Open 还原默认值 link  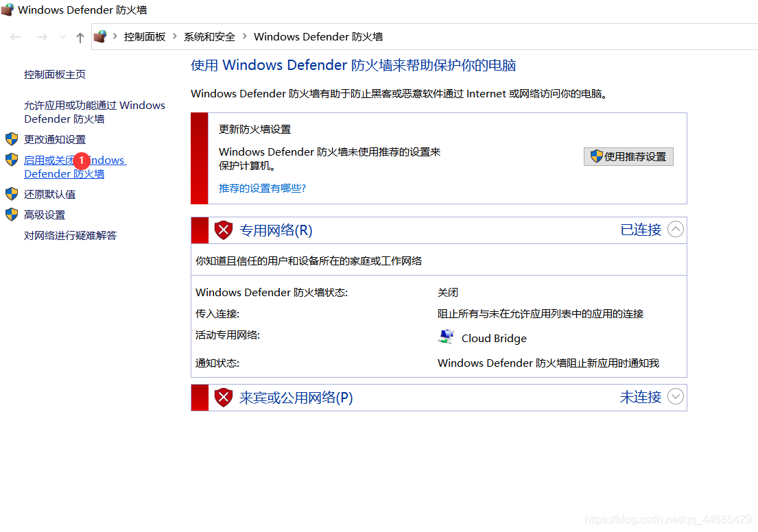50,194
